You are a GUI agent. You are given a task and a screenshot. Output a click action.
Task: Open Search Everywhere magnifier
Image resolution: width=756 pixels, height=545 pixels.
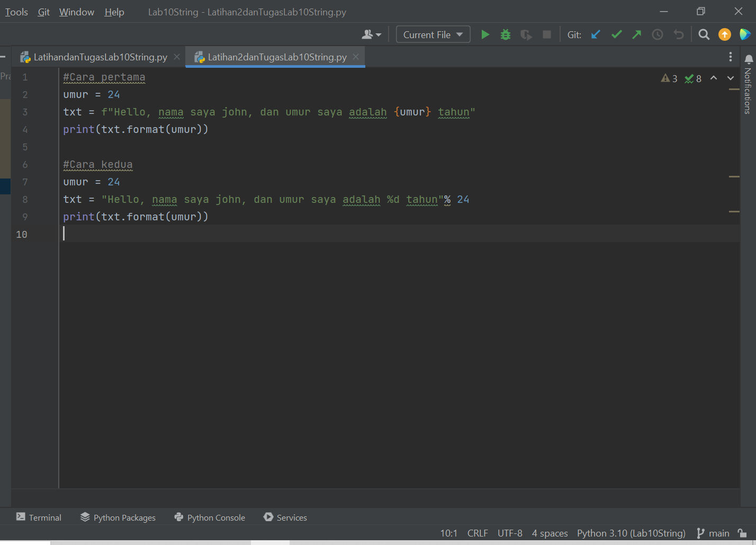click(x=704, y=34)
